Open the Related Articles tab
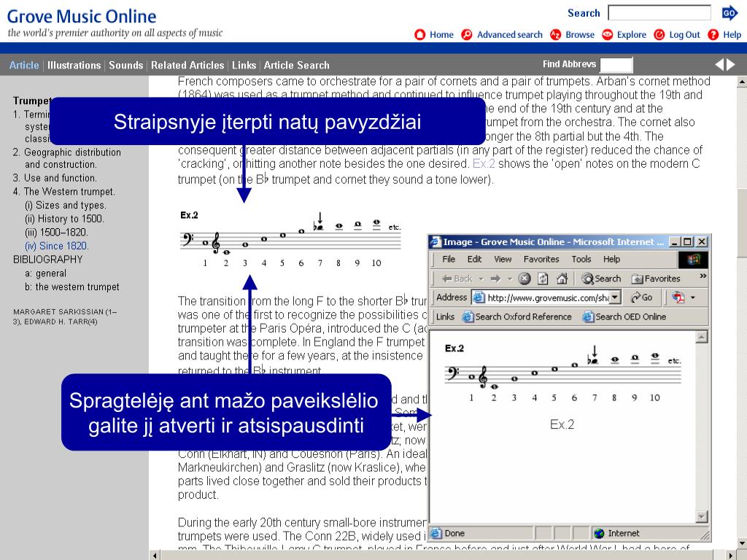The width and height of the screenshot is (747, 560). (x=187, y=65)
